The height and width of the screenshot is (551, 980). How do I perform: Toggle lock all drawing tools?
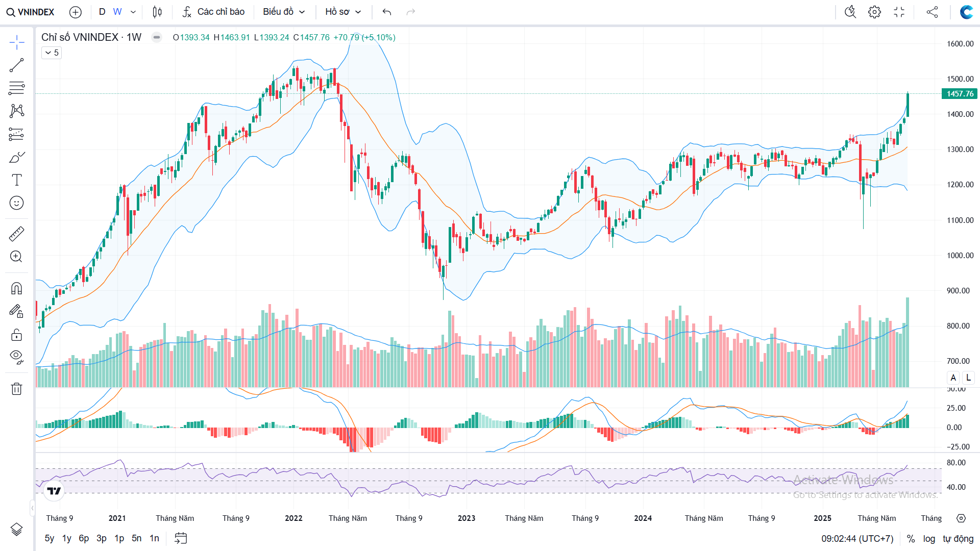tap(16, 335)
